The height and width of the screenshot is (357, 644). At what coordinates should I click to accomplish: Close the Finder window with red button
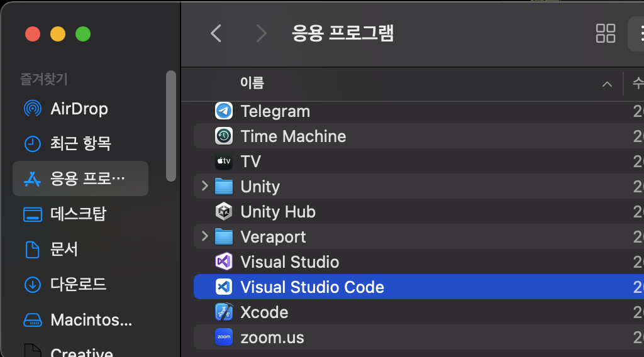tap(33, 34)
